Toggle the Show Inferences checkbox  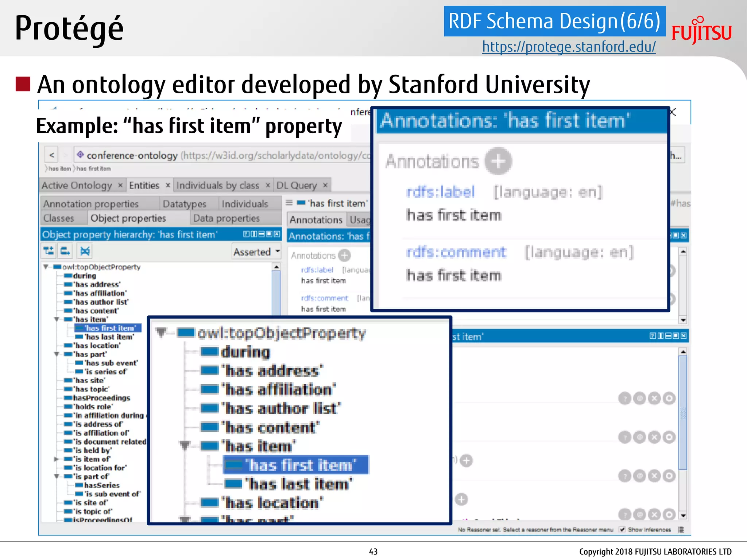[x=622, y=529]
